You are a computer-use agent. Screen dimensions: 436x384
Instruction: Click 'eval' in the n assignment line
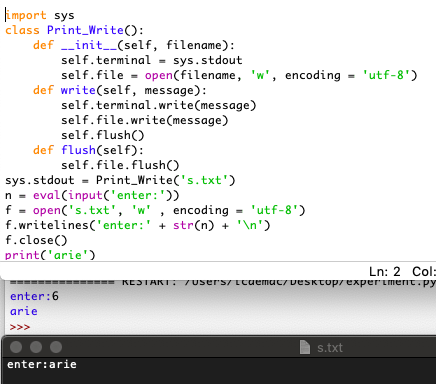(x=47, y=195)
